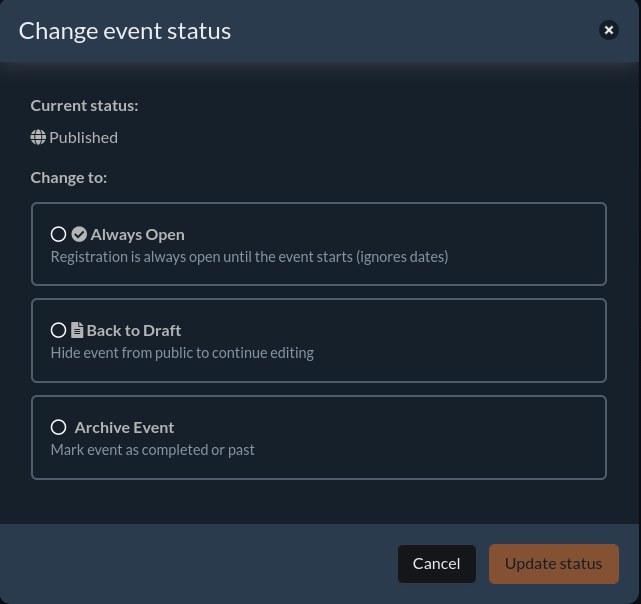
Task: Select the Back to Draft radio button
Action: (x=58, y=330)
